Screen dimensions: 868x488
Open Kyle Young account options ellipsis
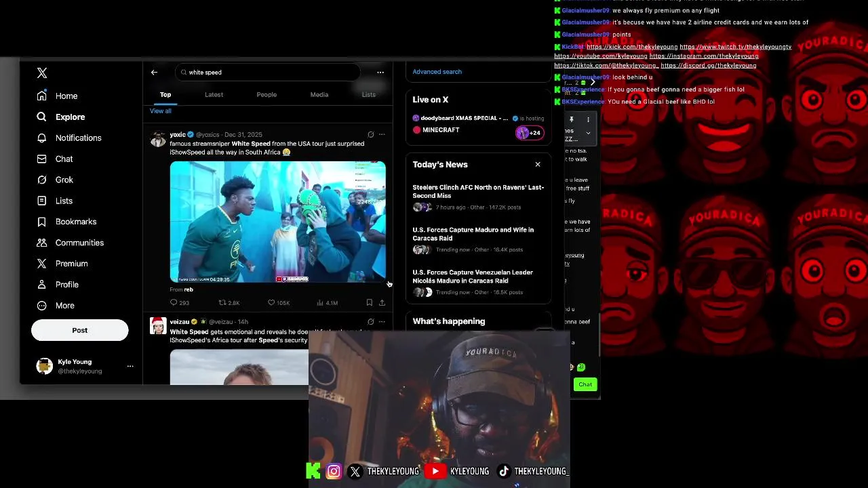(x=130, y=366)
